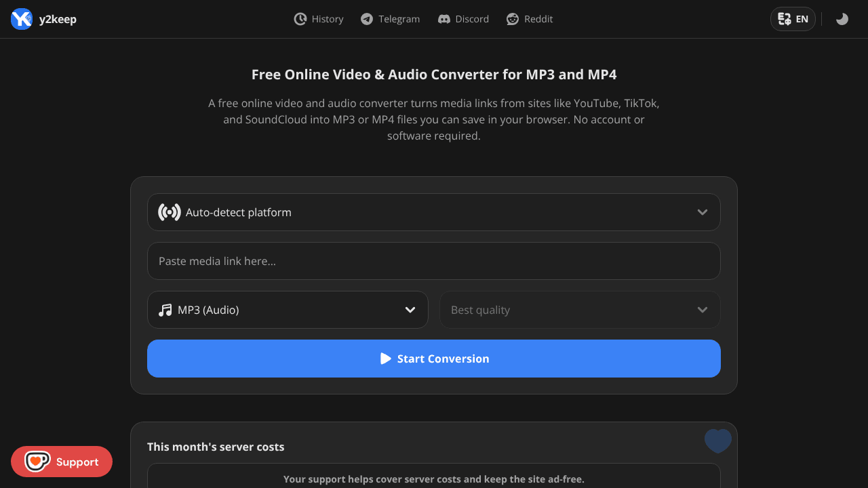Click the History clock icon
The height and width of the screenshot is (488, 868).
pyautogui.click(x=300, y=19)
